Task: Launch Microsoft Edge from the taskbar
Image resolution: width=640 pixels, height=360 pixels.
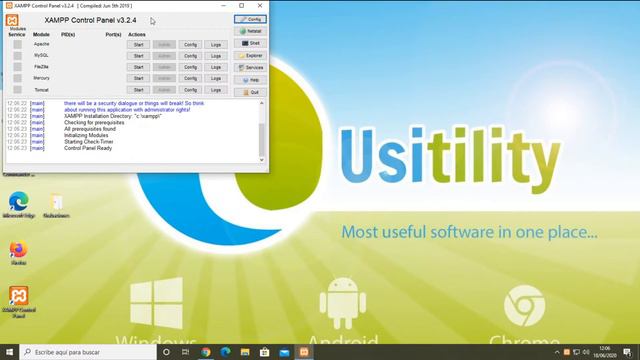Action: coord(225,352)
